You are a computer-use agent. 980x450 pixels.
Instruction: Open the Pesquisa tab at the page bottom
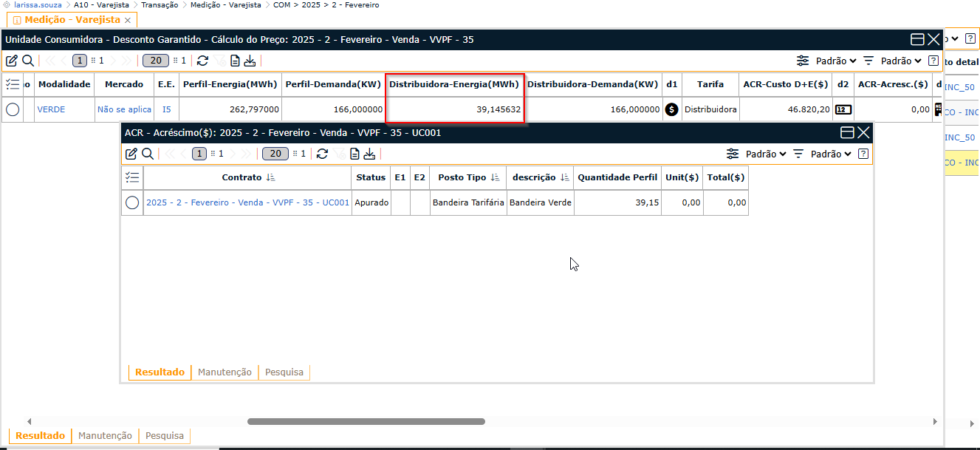[164, 436]
